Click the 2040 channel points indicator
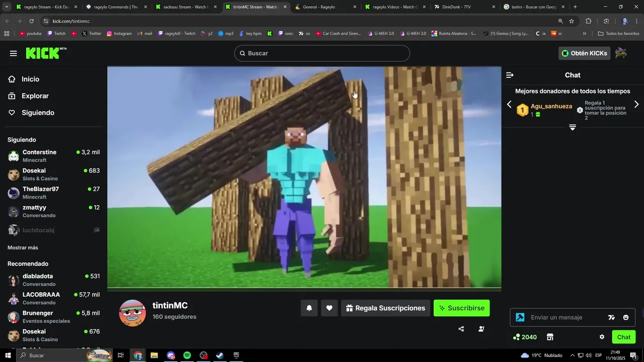The width and height of the screenshot is (644, 362). pos(525,337)
